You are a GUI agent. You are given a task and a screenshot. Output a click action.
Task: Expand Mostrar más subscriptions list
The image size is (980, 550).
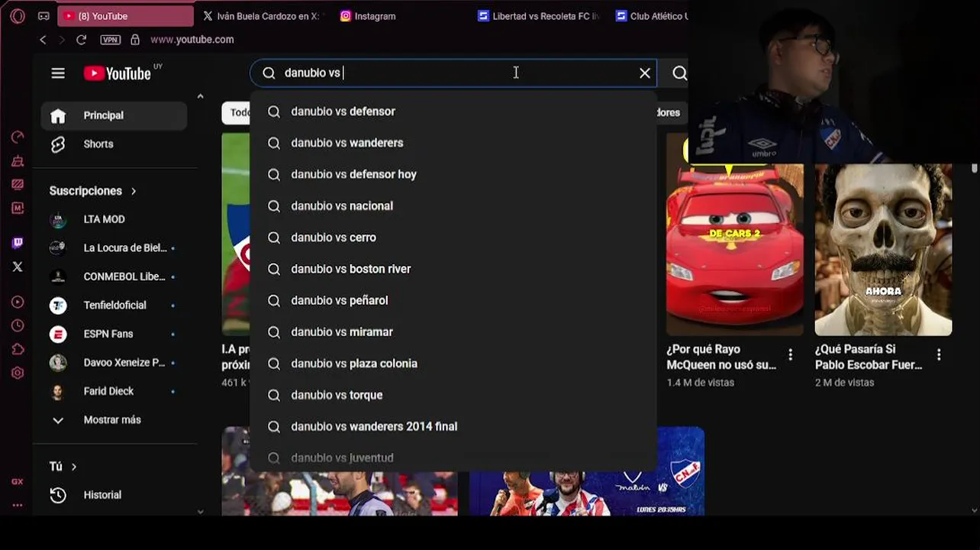click(114, 420)
